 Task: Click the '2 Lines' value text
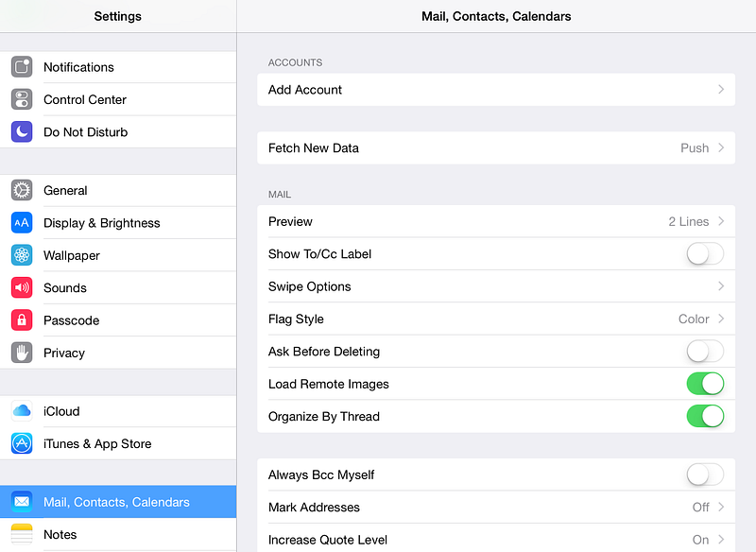point(689,221)
